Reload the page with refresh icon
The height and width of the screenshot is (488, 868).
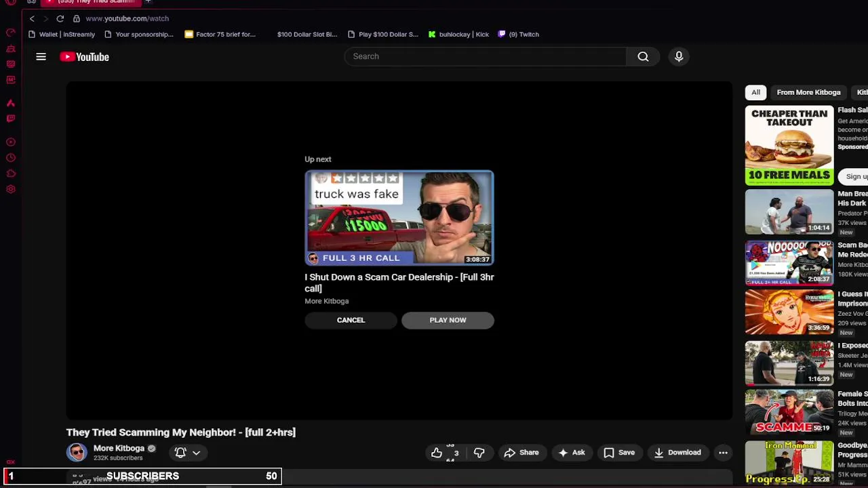click(x=60, y=18)
